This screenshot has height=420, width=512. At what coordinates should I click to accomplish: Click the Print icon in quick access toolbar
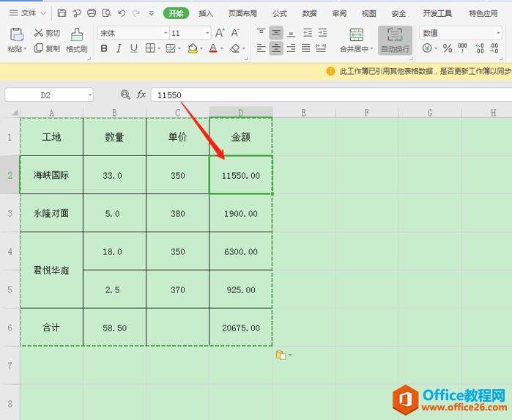pos(92,13)
